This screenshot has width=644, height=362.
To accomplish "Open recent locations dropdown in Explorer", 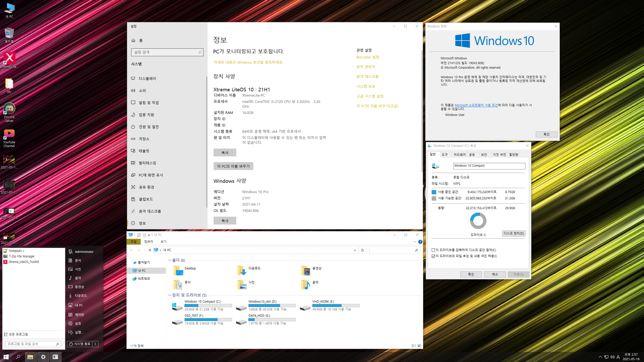I will tap(145, 250).
